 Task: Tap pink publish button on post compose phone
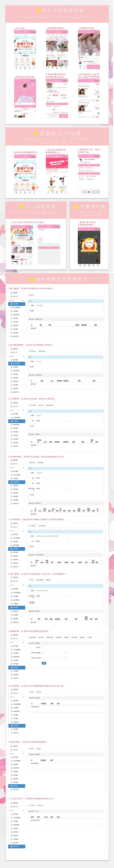tap(49, 248)
